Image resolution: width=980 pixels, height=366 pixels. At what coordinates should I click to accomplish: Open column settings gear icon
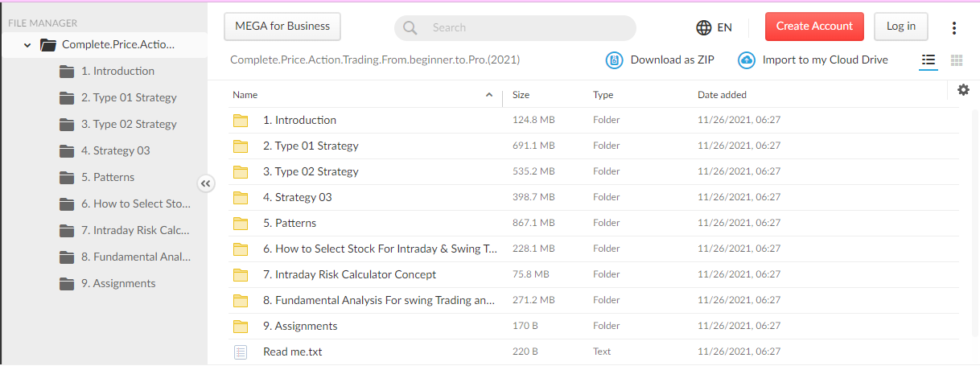click(963, 90)
